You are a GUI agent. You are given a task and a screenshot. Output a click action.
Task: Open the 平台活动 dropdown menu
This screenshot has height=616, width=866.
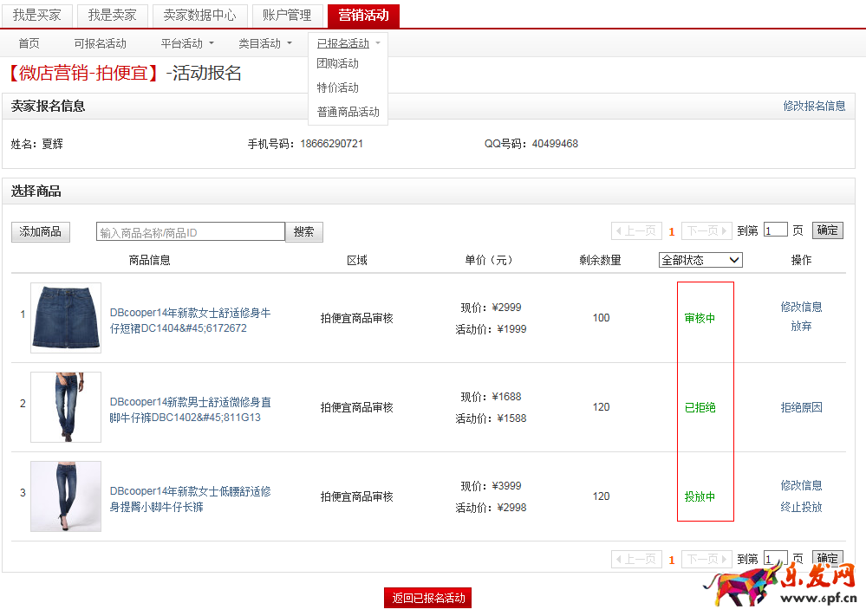pos(186,43)
